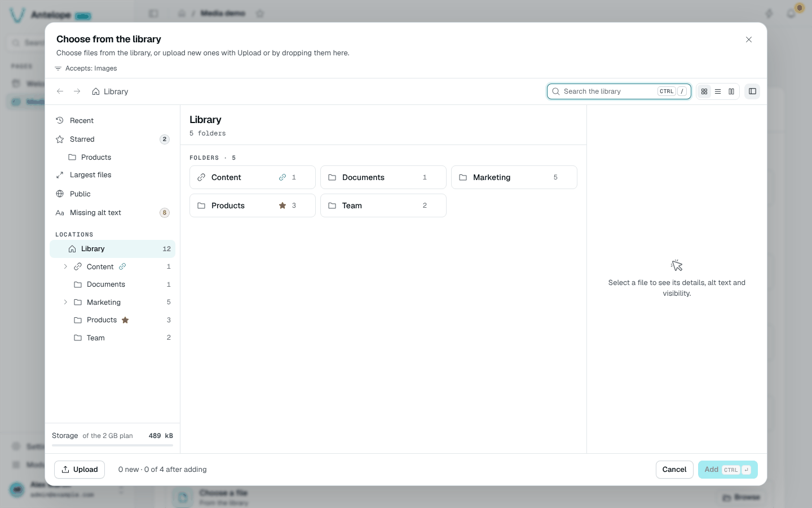
Task: Select Documents in the Locations tree
Action: pos(113,284)
